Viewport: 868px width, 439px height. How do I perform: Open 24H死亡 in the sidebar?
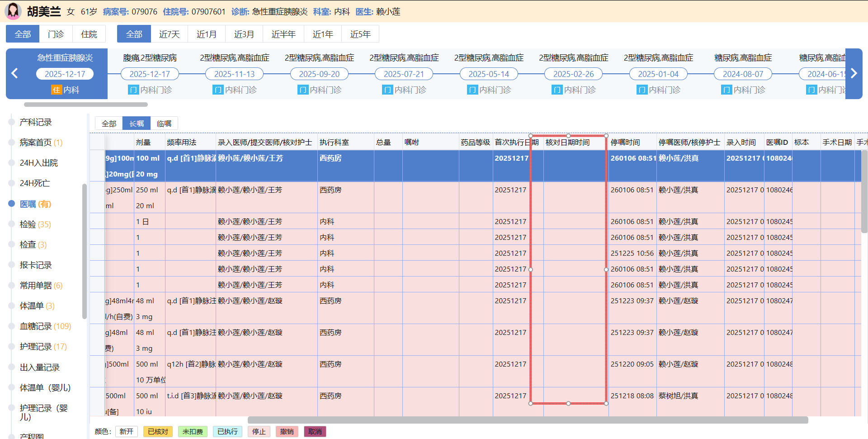(35, 183)
